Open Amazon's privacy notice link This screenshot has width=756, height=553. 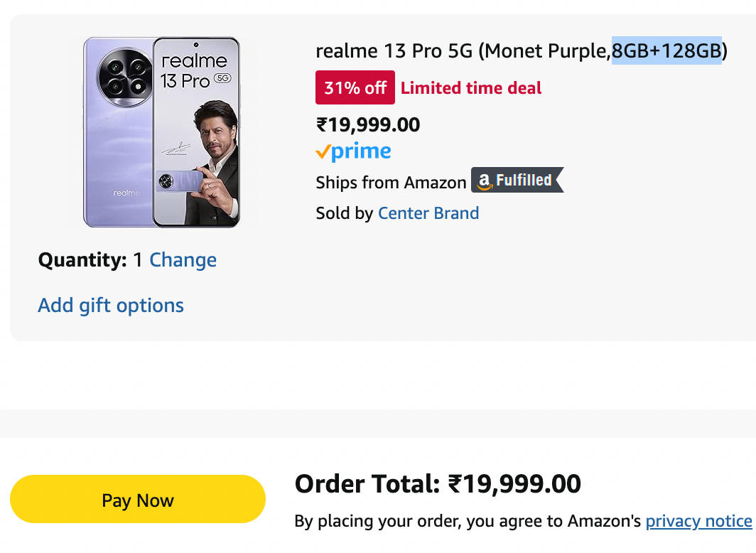point(698,521)
